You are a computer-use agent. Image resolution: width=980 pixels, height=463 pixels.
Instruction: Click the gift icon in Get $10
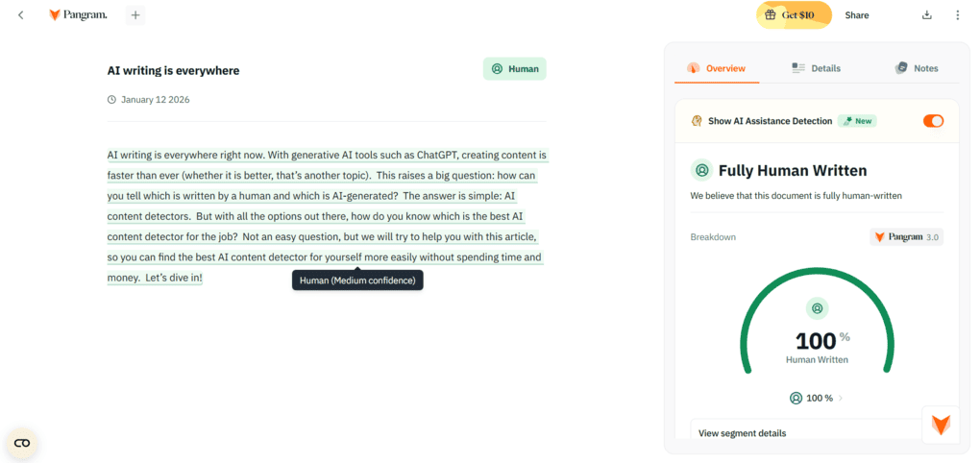(x=771, y=15)
